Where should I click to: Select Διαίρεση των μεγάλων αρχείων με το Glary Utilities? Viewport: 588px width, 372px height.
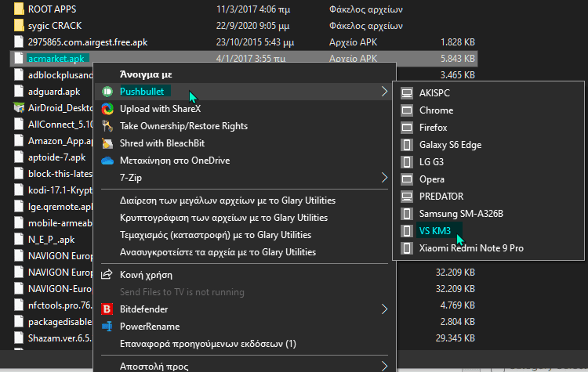coord(245,200)
